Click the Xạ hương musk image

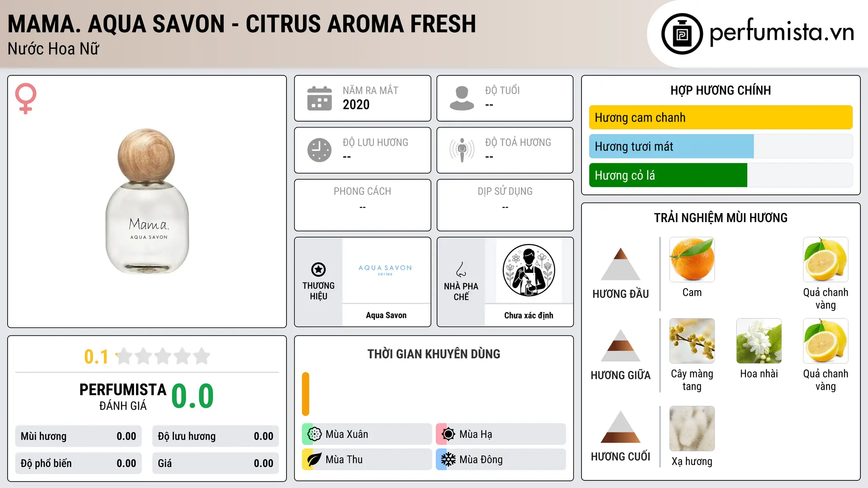point(692,429)
